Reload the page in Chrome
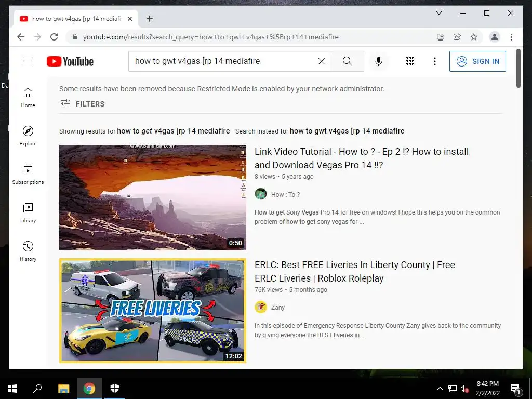Screen dimensions: 532x399 click(54, 37)
